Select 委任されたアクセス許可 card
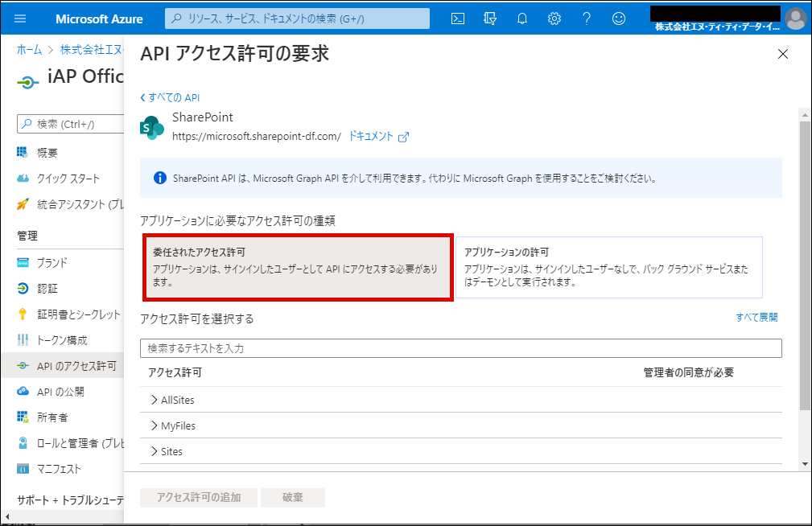 pos(298,267)
